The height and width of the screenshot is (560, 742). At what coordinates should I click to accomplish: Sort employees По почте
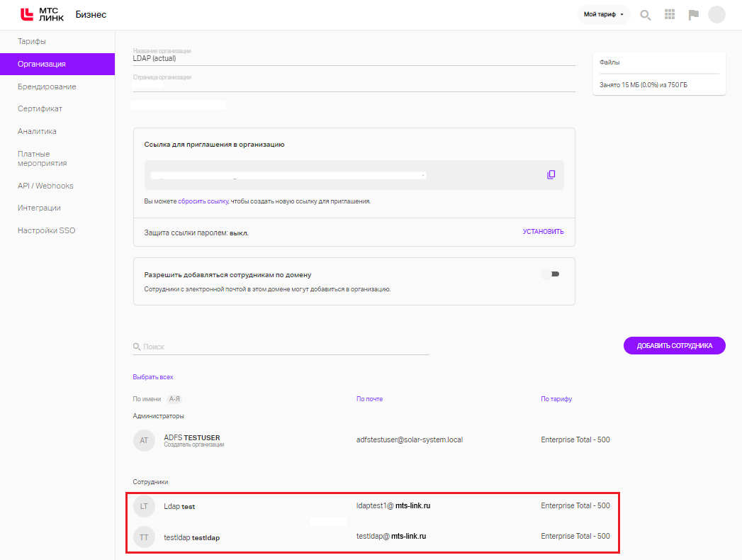click(x=369, y=399)
